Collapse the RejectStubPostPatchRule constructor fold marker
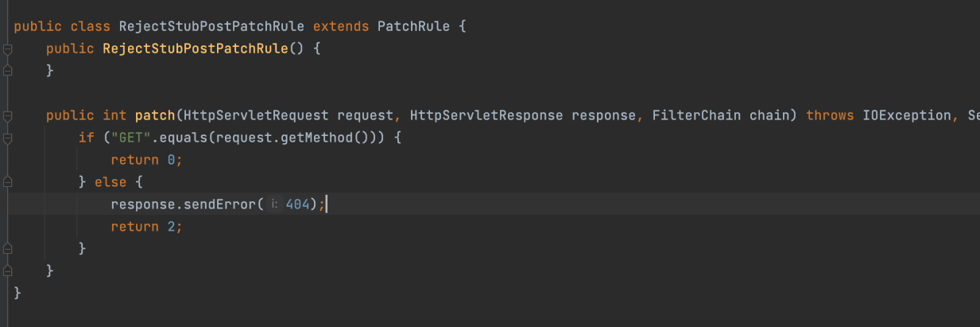 7,49
